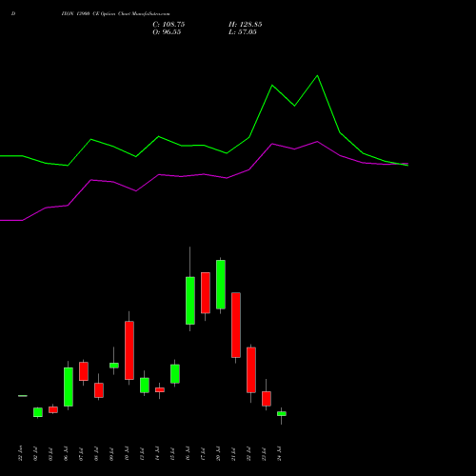Viewport: 476px width, 476px height.
Task: Select the '06 Jul' date label
Action: (66, 454)
